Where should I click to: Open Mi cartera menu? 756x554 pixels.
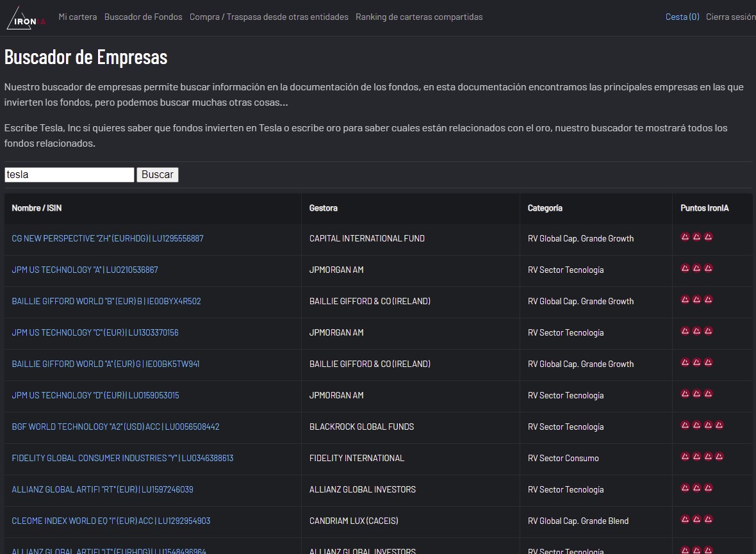click(78, 17)
